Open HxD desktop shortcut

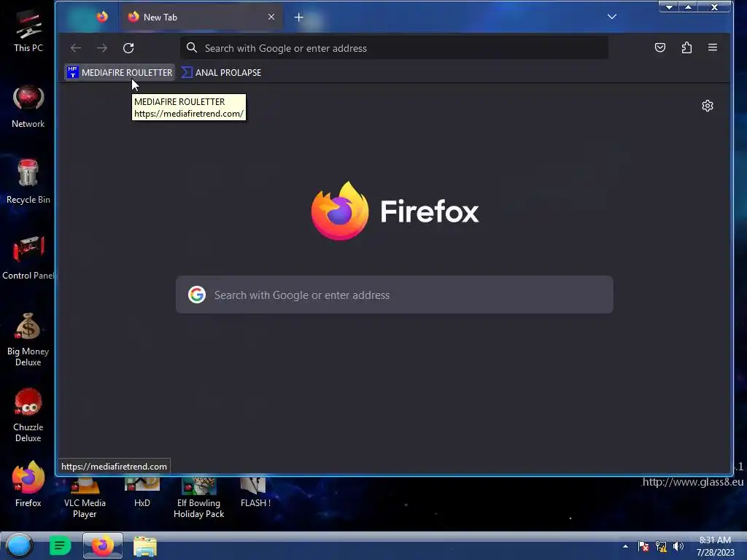tap(142, 492)
